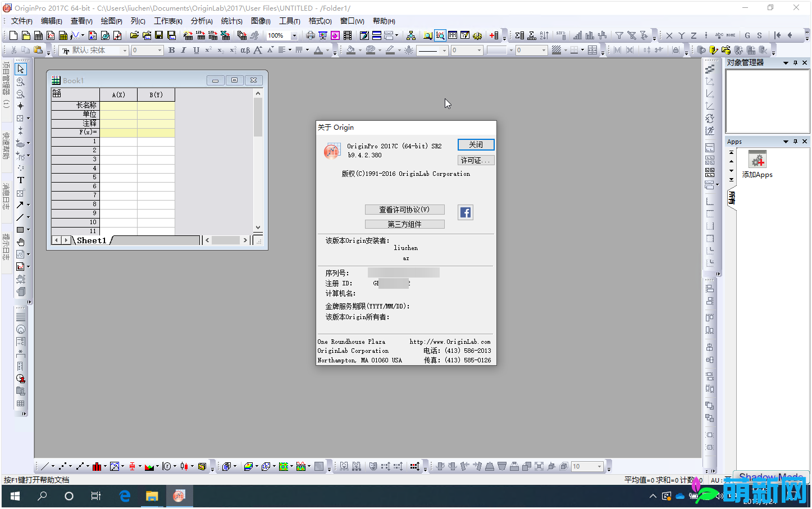Viewport: 812px width, 509px height.
Task: Click the Print icon
Action: coord(311,35)
